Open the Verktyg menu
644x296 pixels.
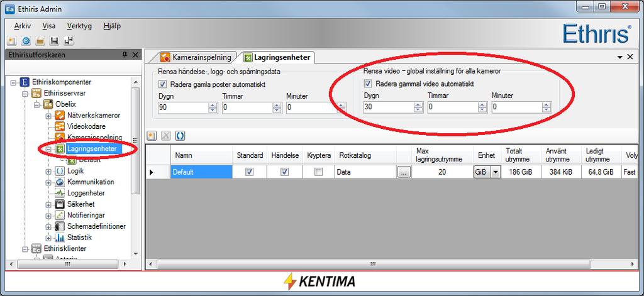(79, 26)
